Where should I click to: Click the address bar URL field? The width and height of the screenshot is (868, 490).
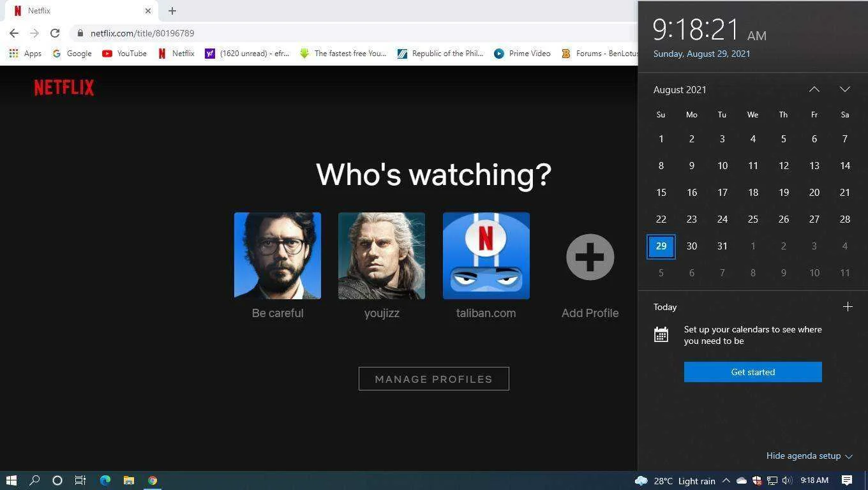pyautogui.click(x=354, y=33)
